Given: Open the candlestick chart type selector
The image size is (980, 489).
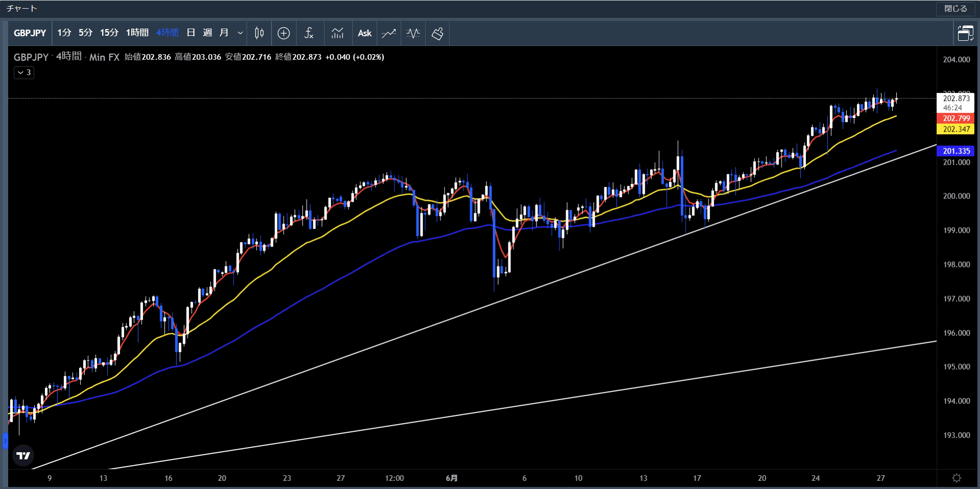Looking at the screenshot, I should click(259, 33).
